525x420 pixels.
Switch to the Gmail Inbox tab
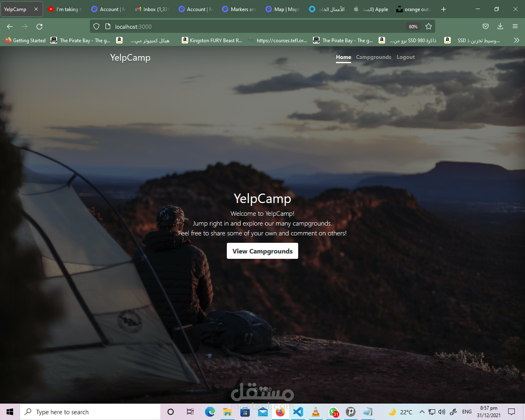pyautogui.click(x=152, y=9)
